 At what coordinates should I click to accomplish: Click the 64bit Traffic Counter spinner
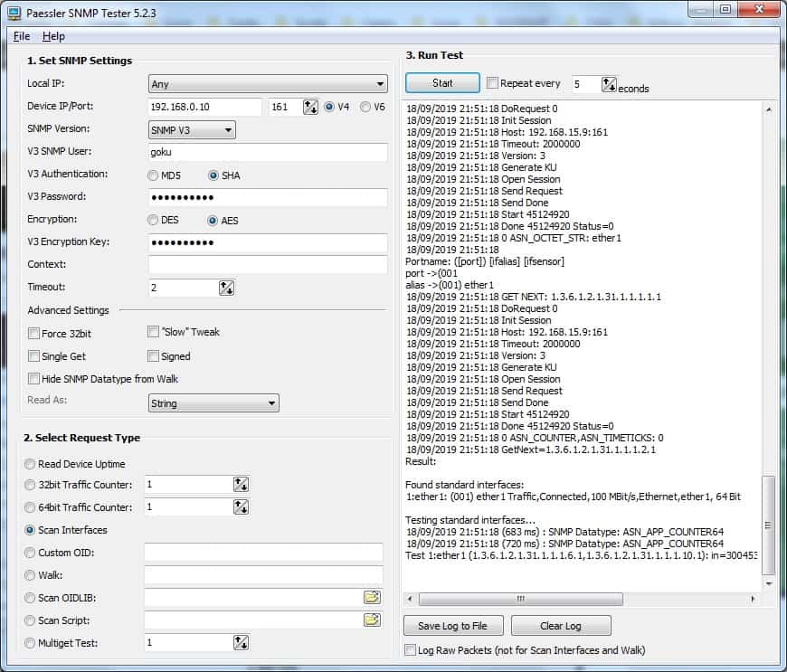(x=241, y=506)
